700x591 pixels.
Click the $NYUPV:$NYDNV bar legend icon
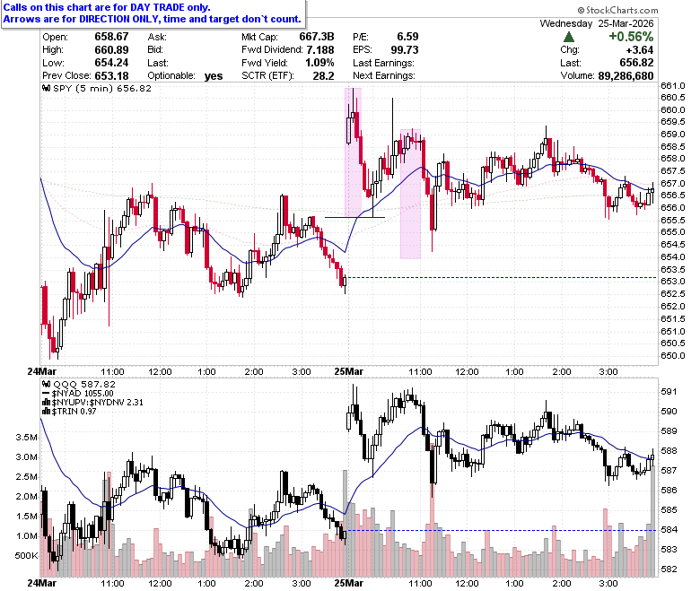point(47,403)
